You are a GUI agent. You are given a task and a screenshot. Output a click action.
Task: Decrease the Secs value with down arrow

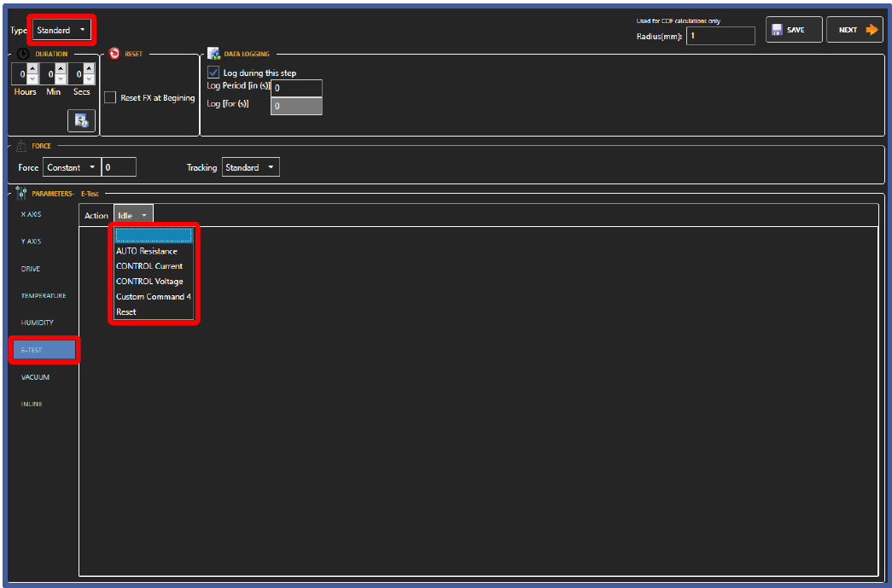pyautogui.click(x=89, y=79)
